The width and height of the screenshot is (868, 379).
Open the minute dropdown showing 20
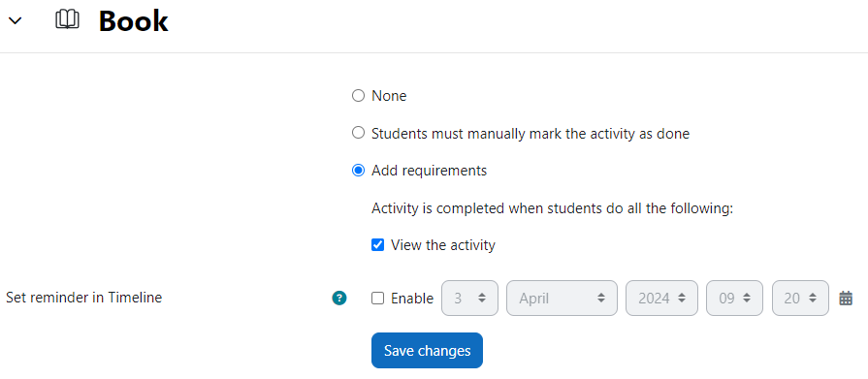click(x=800, y=299)
